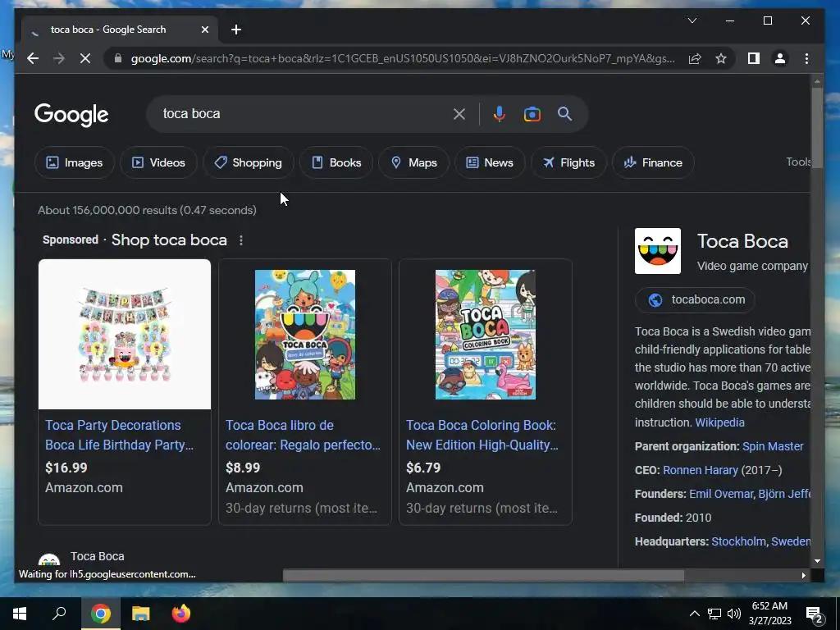Click the forward navigation arrow
This screenshot has height=630, width=840.
pyautogui.click(x=59, y=58)
